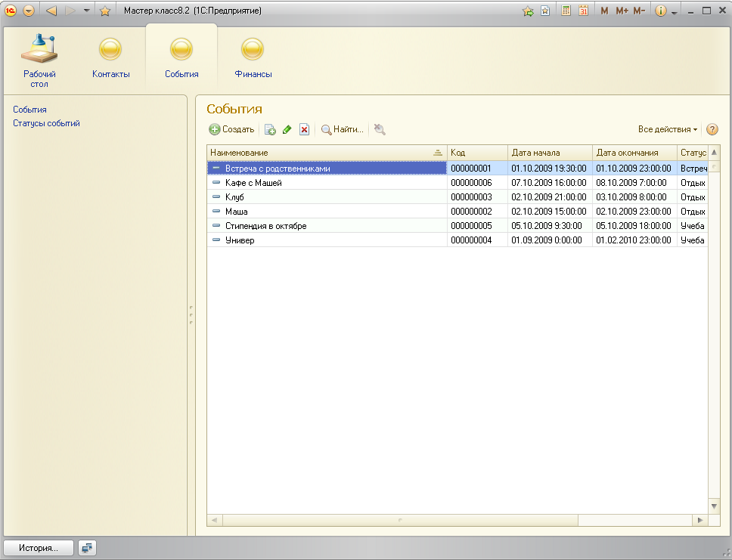732x560 pixels.
Task: Open the Статусы событий link
Action: [46, 123]
